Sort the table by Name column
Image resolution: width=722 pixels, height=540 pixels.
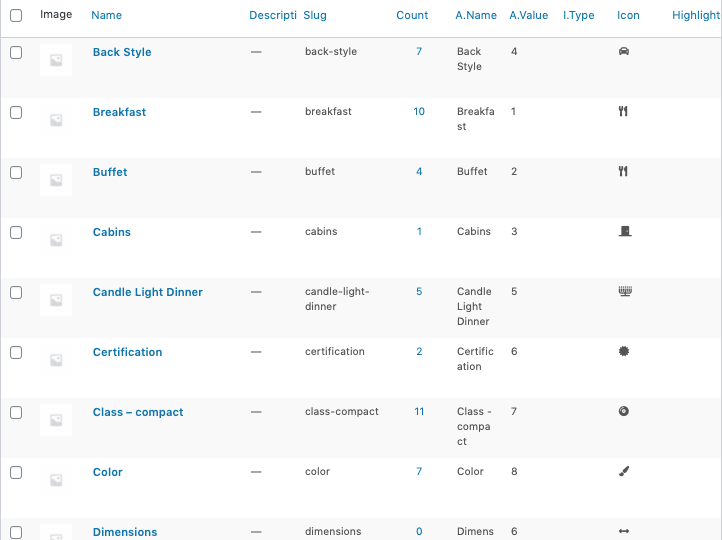pyautogui.click(x=106, y=15)
